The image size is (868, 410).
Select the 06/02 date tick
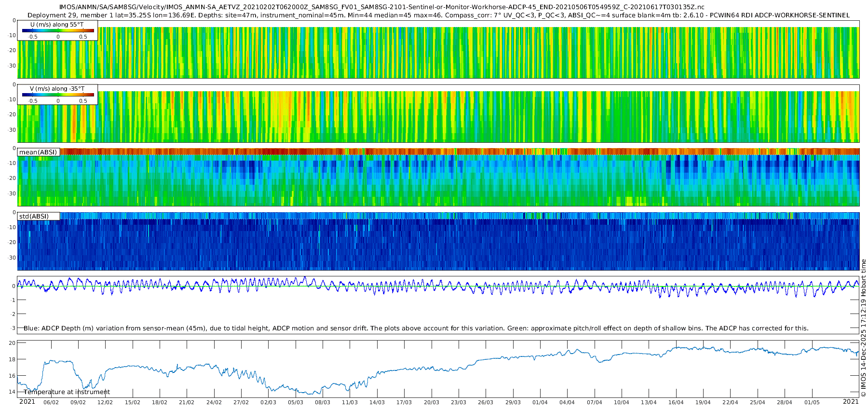point(51,402)
